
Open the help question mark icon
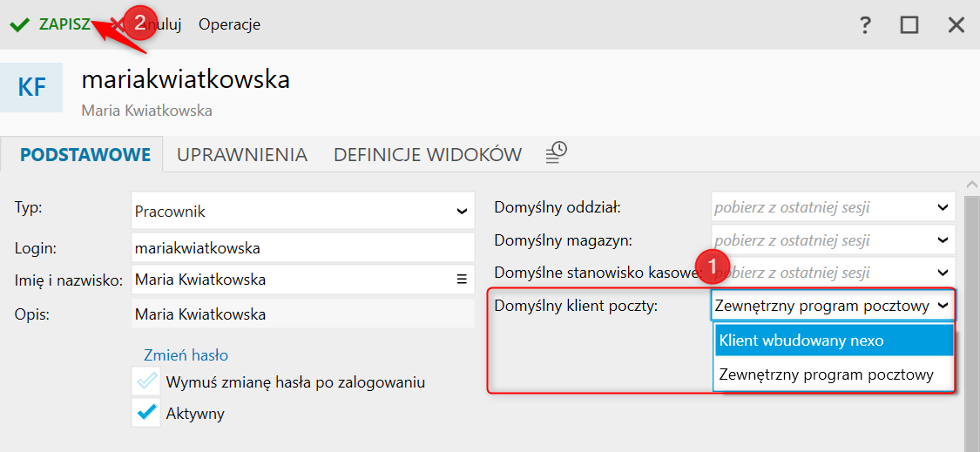(x=865, y=24)
